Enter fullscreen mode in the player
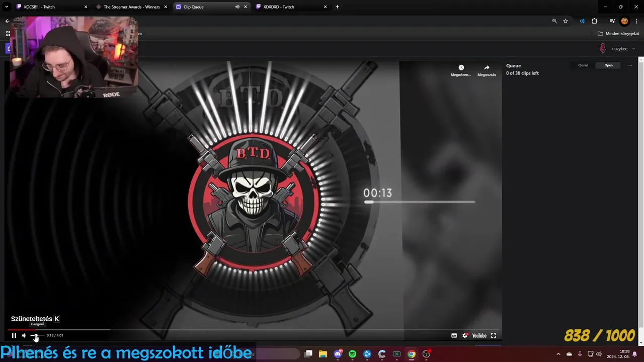The image size is (644, 362). point(494,335)
